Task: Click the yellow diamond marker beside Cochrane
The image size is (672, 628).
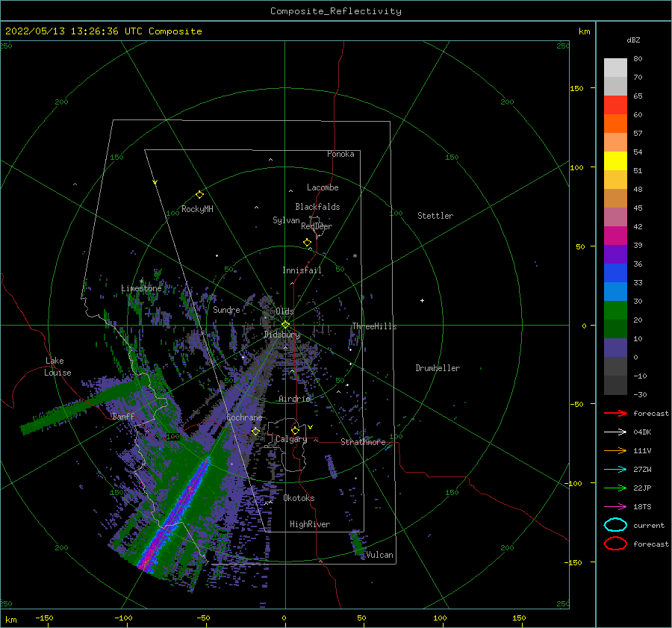Action: [255, 431]
